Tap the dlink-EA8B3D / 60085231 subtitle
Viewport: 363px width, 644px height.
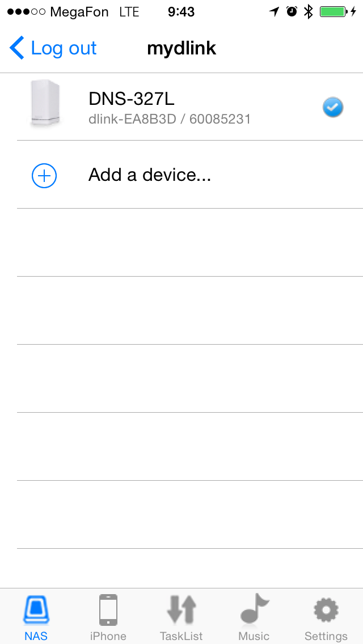pos(170,119)
